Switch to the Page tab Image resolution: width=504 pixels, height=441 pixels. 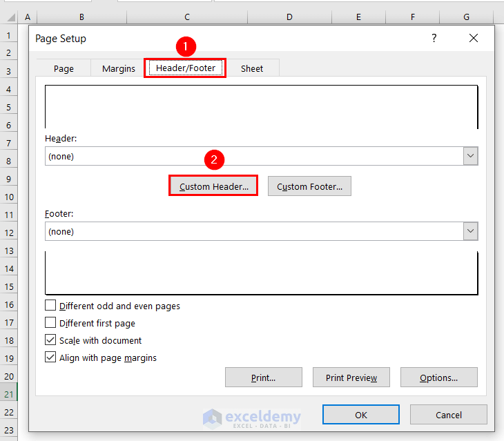coord(64,68)
